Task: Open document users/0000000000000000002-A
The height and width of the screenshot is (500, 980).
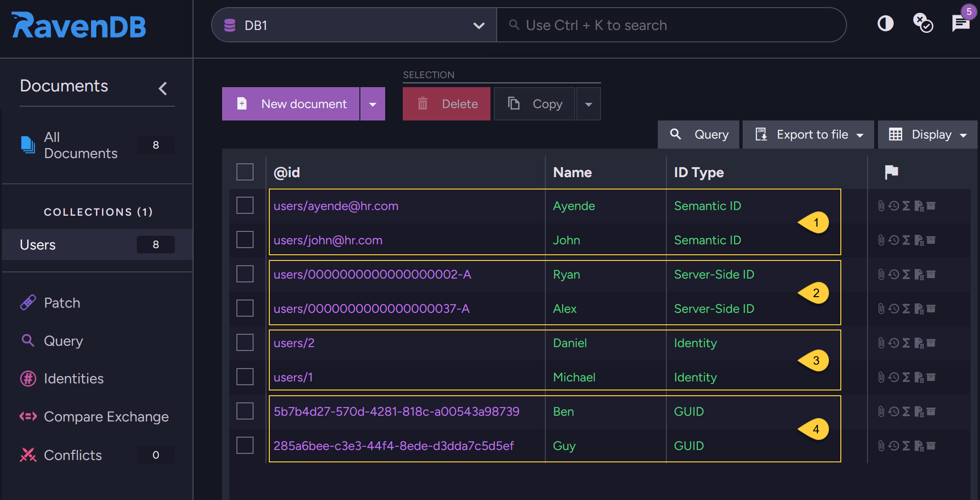Action: click(372, 274)
